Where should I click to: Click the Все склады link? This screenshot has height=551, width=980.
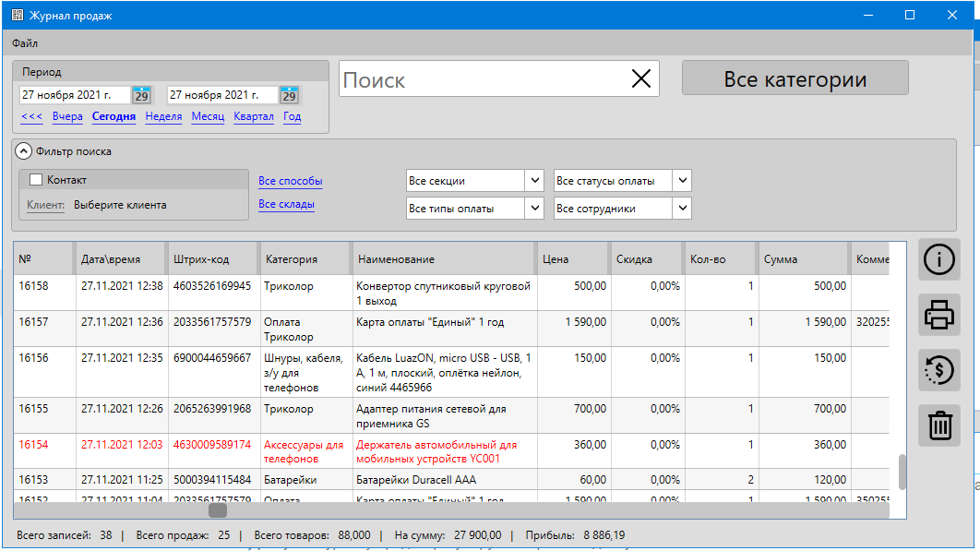286,204
